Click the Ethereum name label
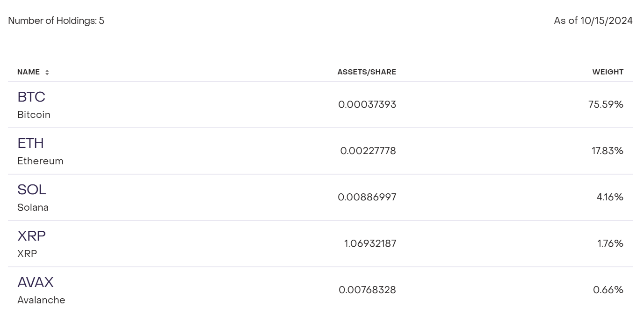 (40, 161)
